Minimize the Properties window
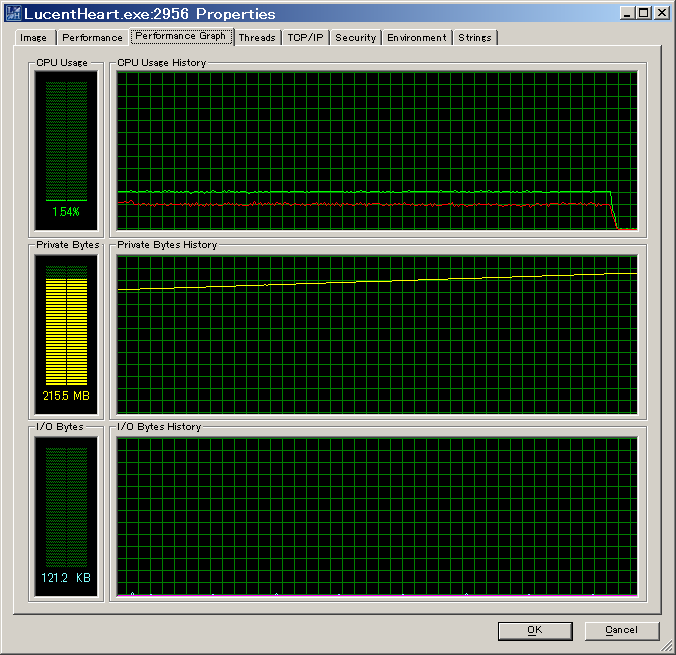This screenshot has height=655, width=676. coord(626,14)
